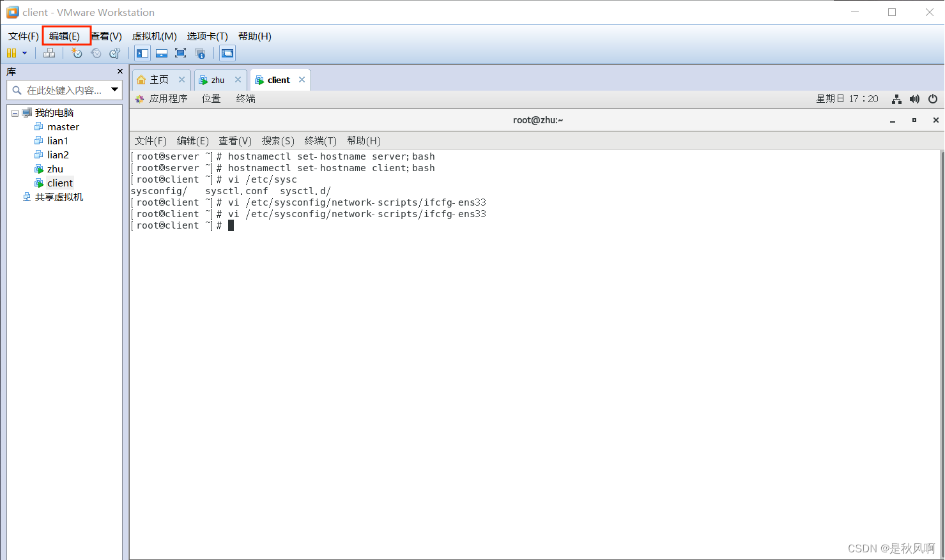
Task: Click 终端 in the guest top panel
Action: pyautogui.click(x=245, y=99)
